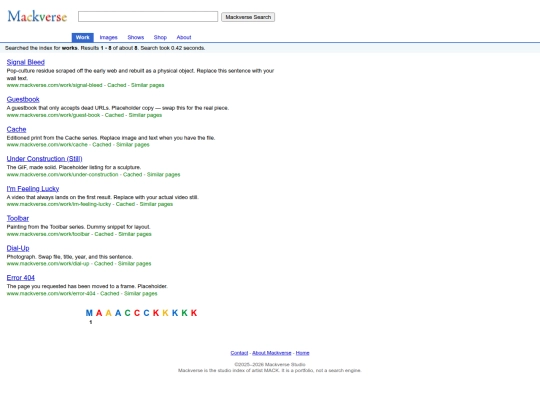540x405 pixels.
Task: Open the Dial-Up result
Action: (x=18, y=248)
